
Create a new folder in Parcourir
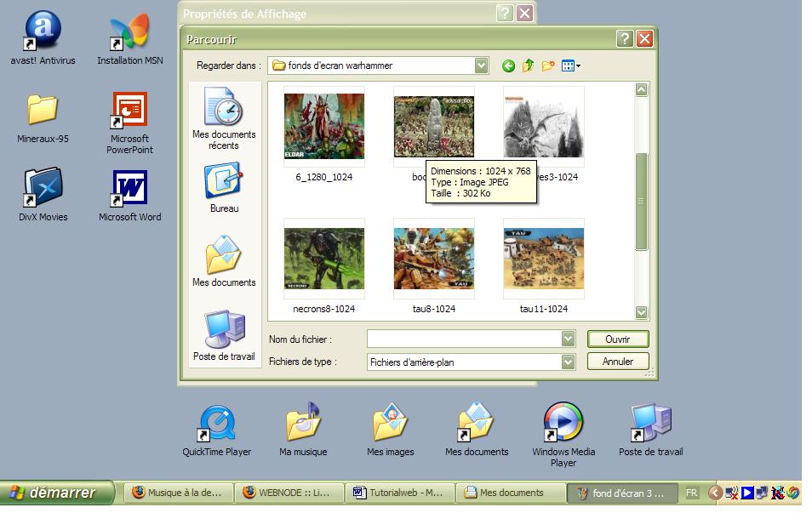tap(548, 66)
